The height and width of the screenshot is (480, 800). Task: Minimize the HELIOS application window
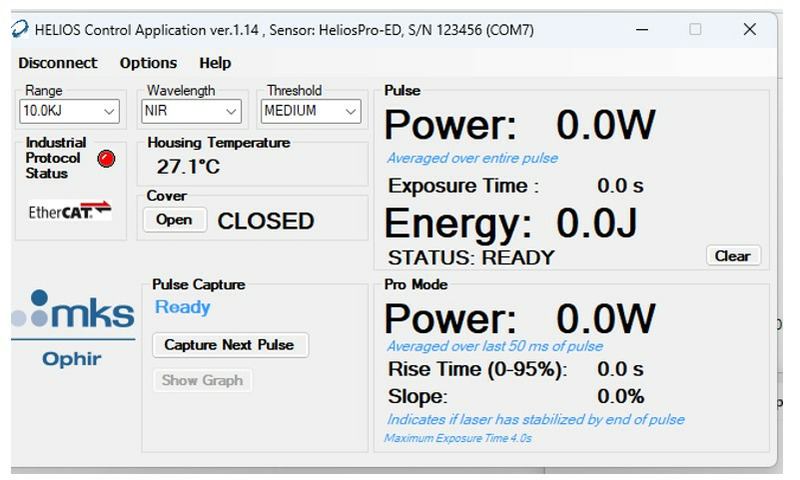click(x=641, y=30)
